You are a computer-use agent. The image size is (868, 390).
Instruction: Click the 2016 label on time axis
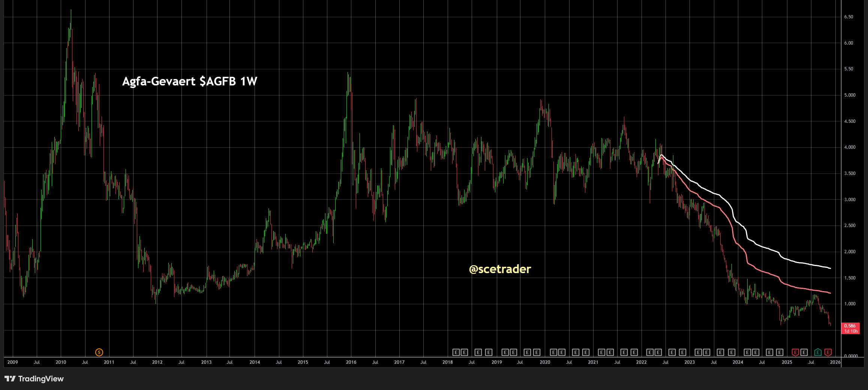click(351, 362)
